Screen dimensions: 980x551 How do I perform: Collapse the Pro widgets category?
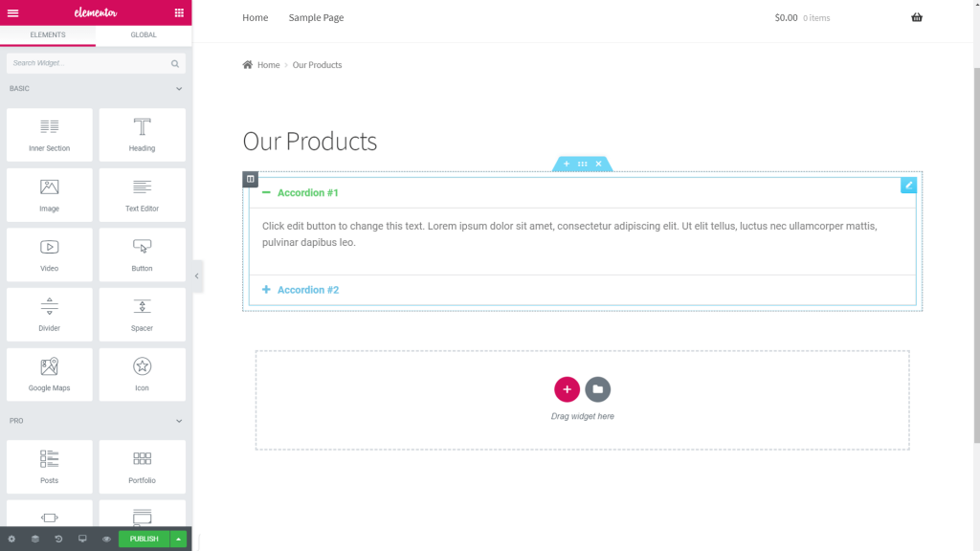pyautogui.click(x=179, y=421)
